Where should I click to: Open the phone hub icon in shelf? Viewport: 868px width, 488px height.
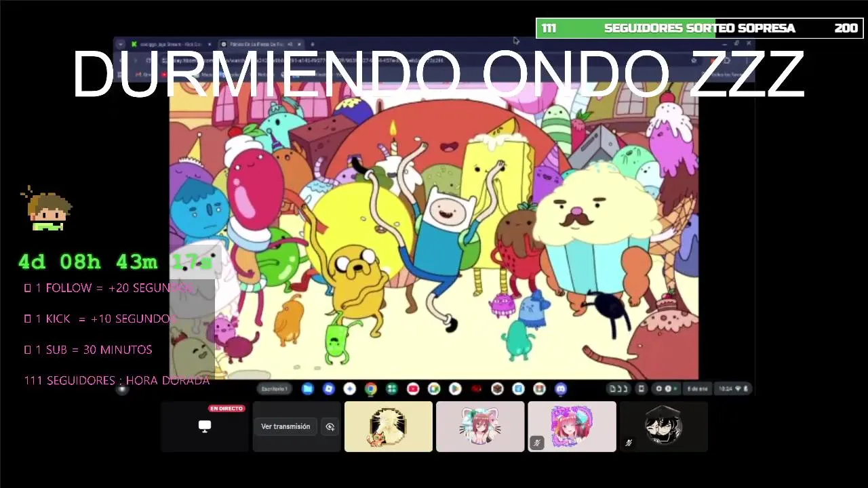[x=642, y=388]
